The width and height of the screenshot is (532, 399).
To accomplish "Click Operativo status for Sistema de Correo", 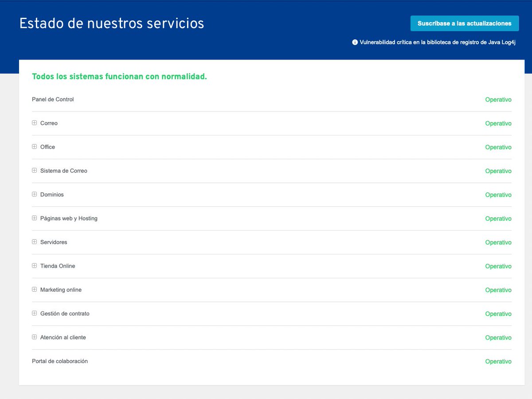I will (498, 171).
